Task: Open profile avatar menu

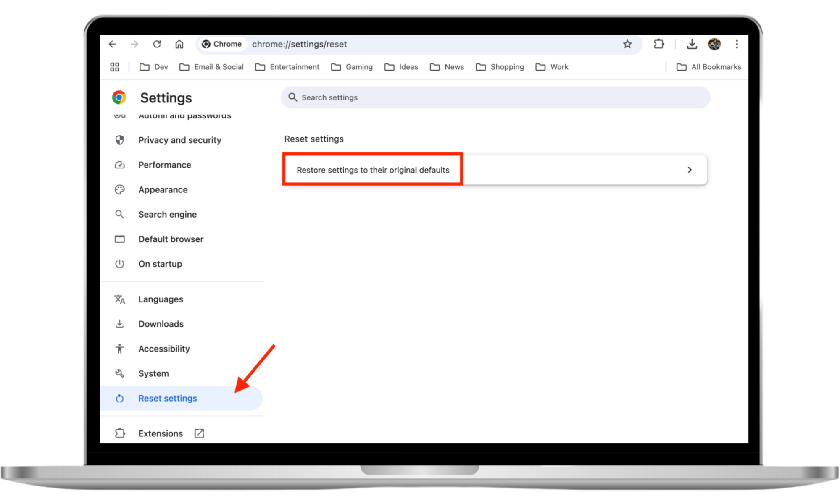Action: pyautogui.click(x=714, y=44)
